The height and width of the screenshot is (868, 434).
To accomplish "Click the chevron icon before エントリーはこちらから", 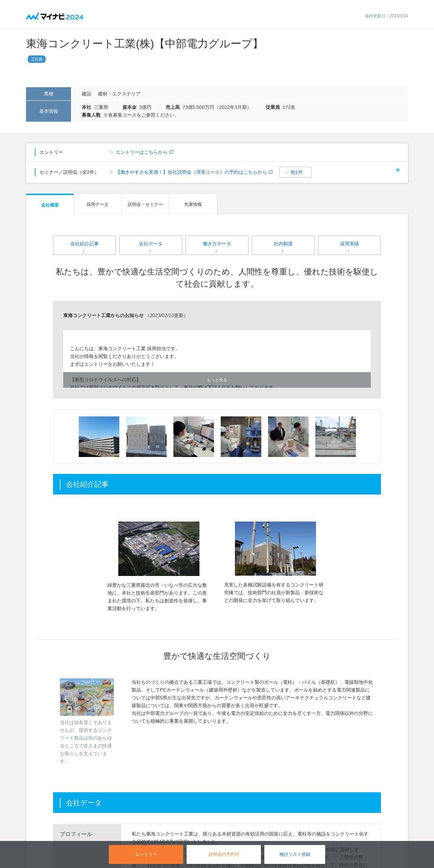I will click(111, 152).
